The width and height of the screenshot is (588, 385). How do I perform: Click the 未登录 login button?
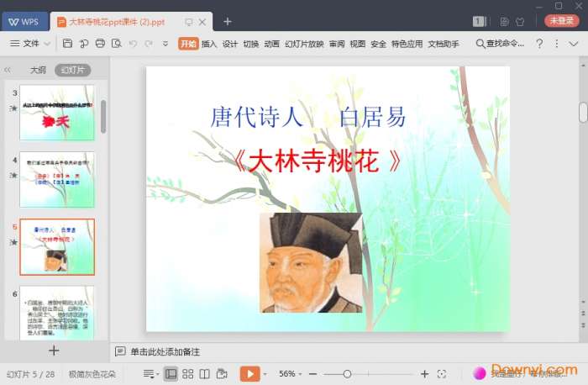[x=562, y=21]
